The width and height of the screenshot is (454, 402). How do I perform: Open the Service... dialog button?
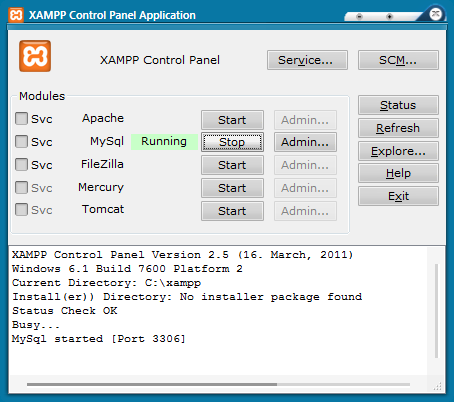click(307, 60)
